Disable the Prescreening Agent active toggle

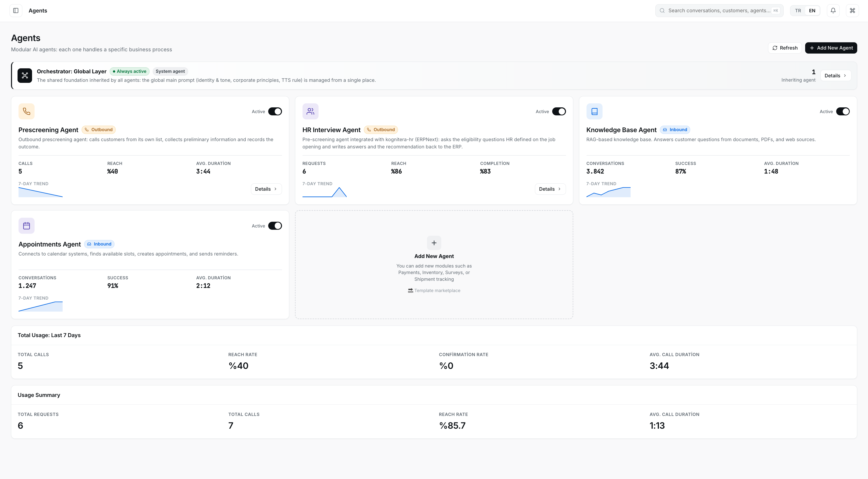click(275, 111)
